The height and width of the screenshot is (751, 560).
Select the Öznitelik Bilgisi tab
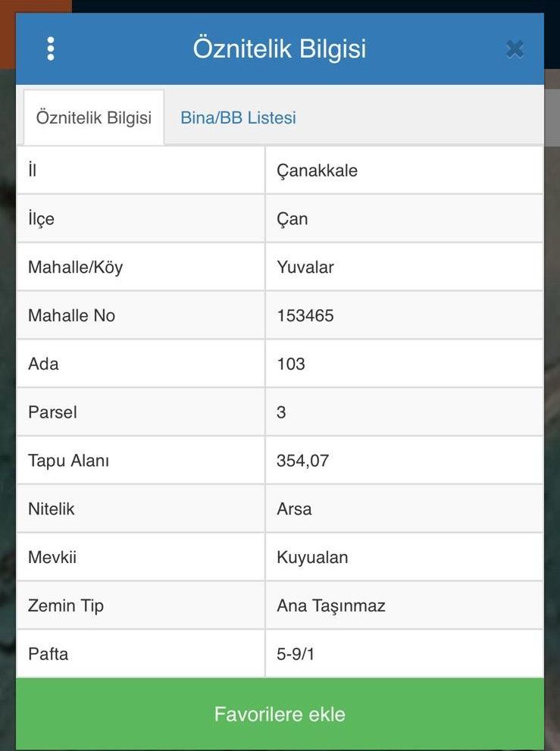(x=94, y=117)
